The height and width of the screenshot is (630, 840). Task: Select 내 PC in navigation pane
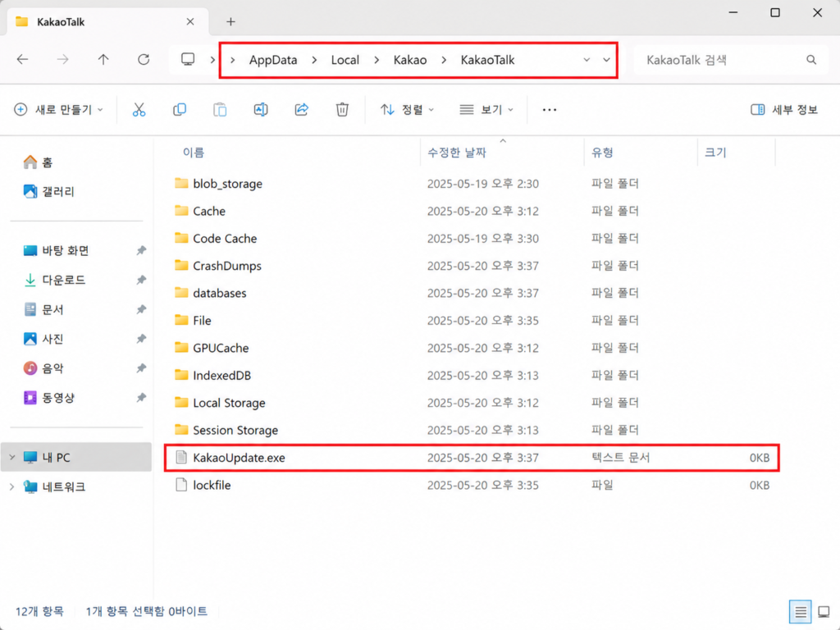pyautogui.click(x=76, y=458)
